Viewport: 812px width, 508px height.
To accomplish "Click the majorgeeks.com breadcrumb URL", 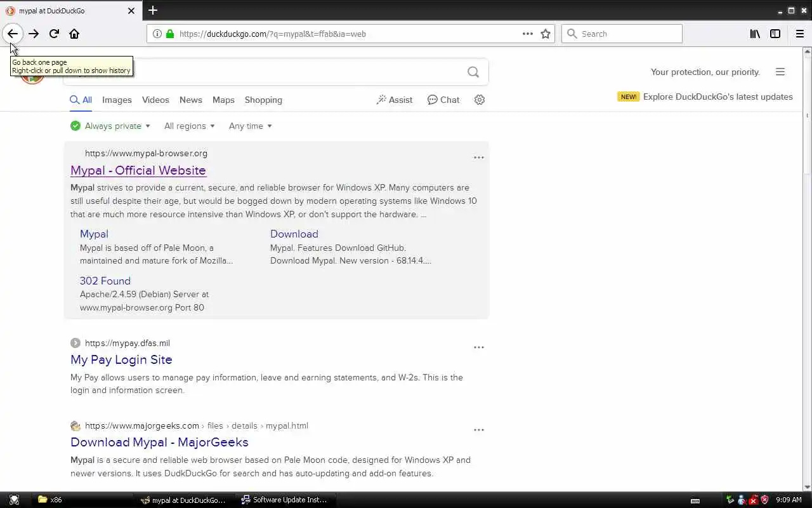I will point(197,425).
